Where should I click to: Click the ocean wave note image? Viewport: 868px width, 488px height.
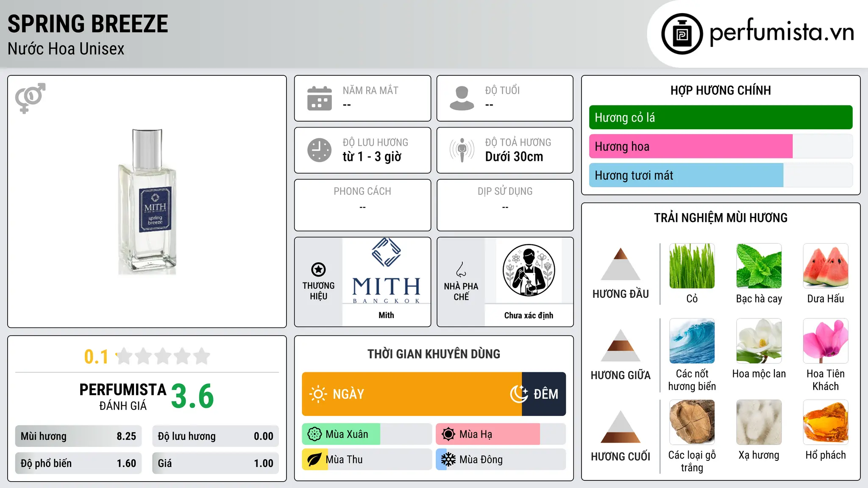click(692, 341)
